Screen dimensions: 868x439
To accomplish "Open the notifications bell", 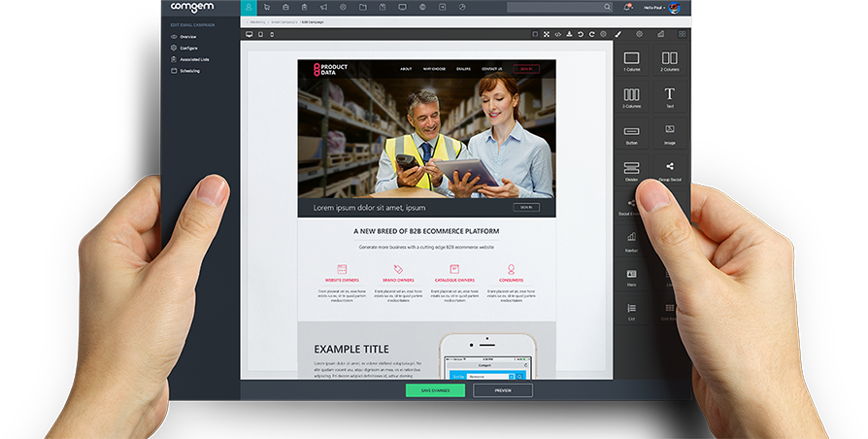I will (x=627, y=7).
